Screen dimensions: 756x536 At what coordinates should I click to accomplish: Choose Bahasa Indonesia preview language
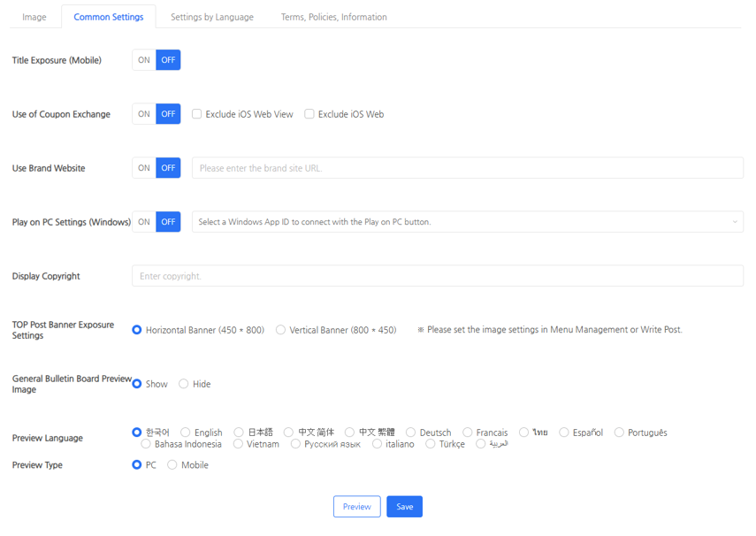point(146,444)
